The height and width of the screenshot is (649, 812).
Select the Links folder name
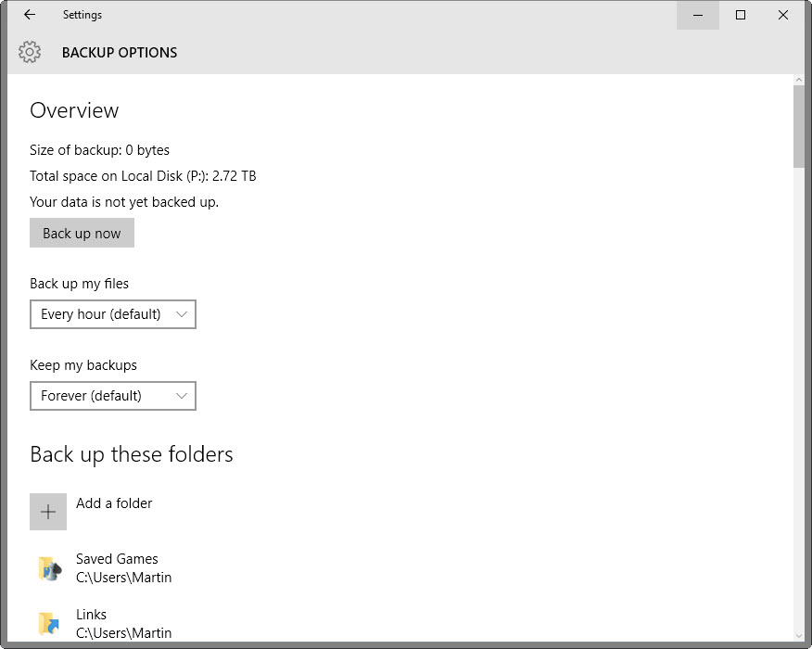(x=91, y=615)
